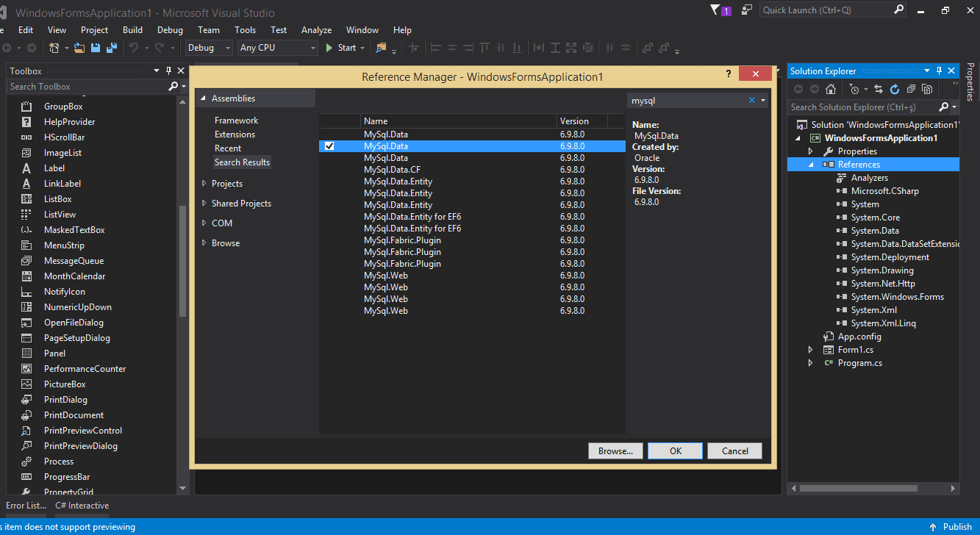Viewport: 980px width, 535px height.
Task: Pin the Solution Explorer with the pushpin
Action: point(939,71)
